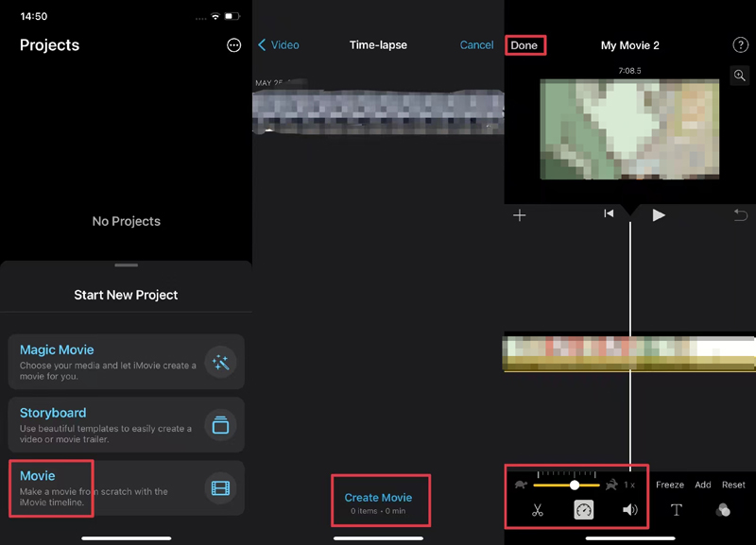Screen dimensions: 756x545
Task: Play the movie preview
Action: tap(659, 215)
